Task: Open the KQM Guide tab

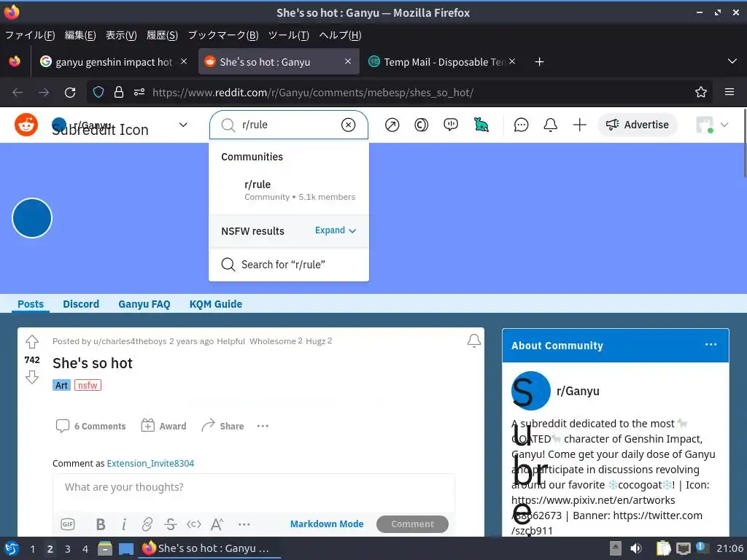Action: 216,304
